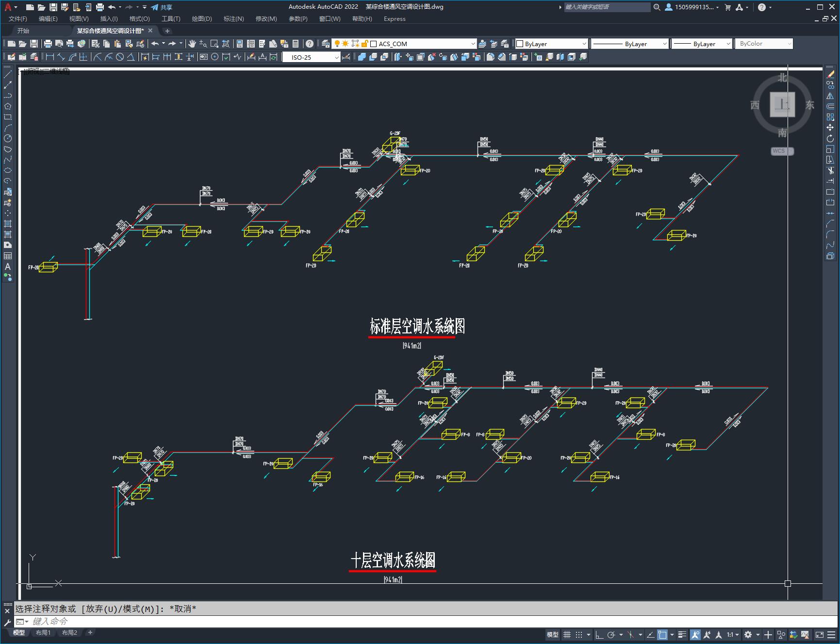
Task: Activate the Trim tool
Action: point(830,170)
